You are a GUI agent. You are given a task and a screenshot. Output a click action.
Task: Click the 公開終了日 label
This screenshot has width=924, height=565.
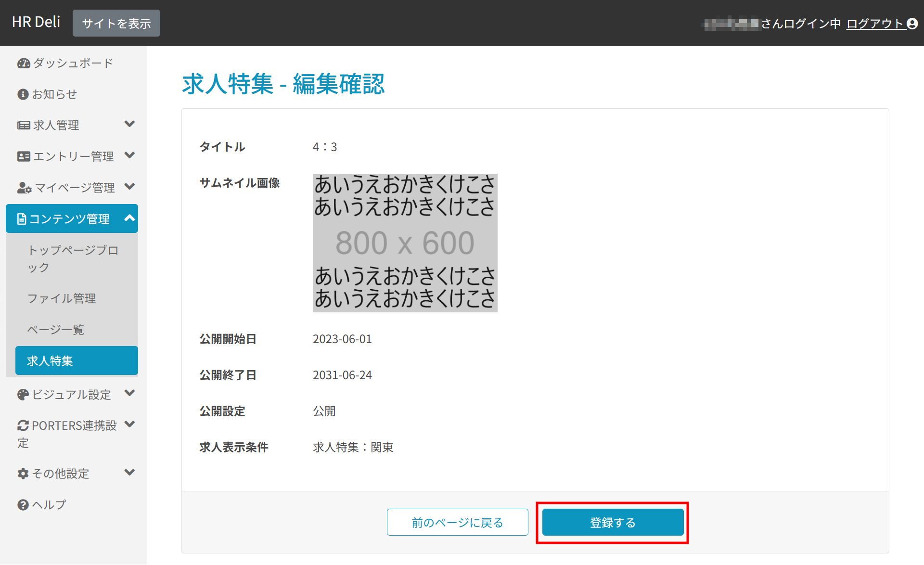(x=228, y=375)
